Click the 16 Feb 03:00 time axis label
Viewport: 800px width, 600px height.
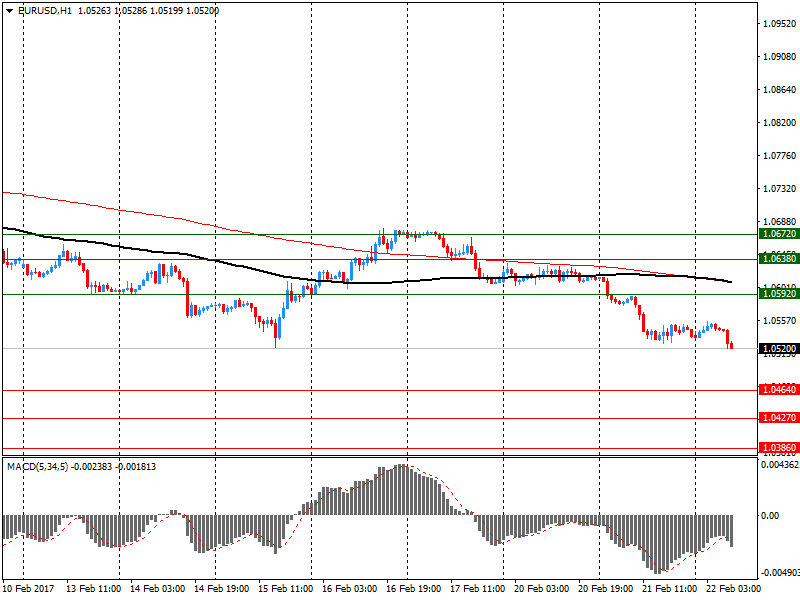coord(350,589)
